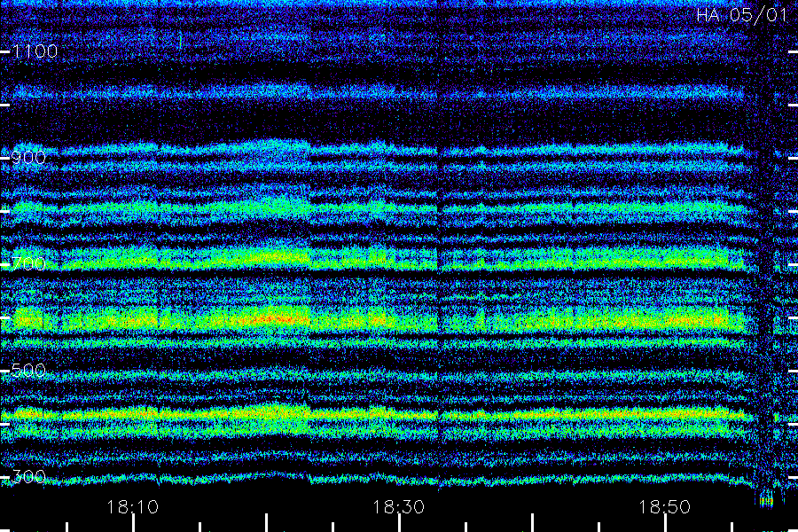The height and width of the screenshot is (532, 798).
Task: Click the 900 frequency axis label
Action: (x=28, y=158)
